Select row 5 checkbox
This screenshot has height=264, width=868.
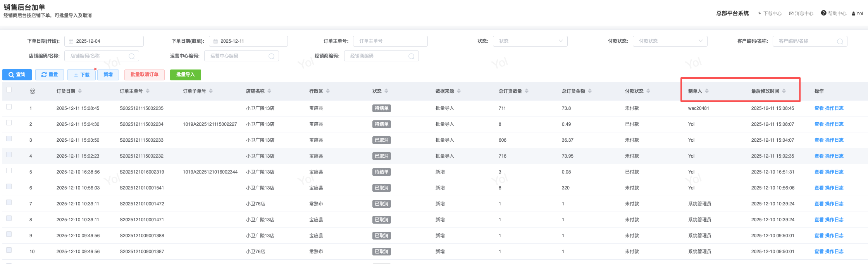[x=9, y=171]
